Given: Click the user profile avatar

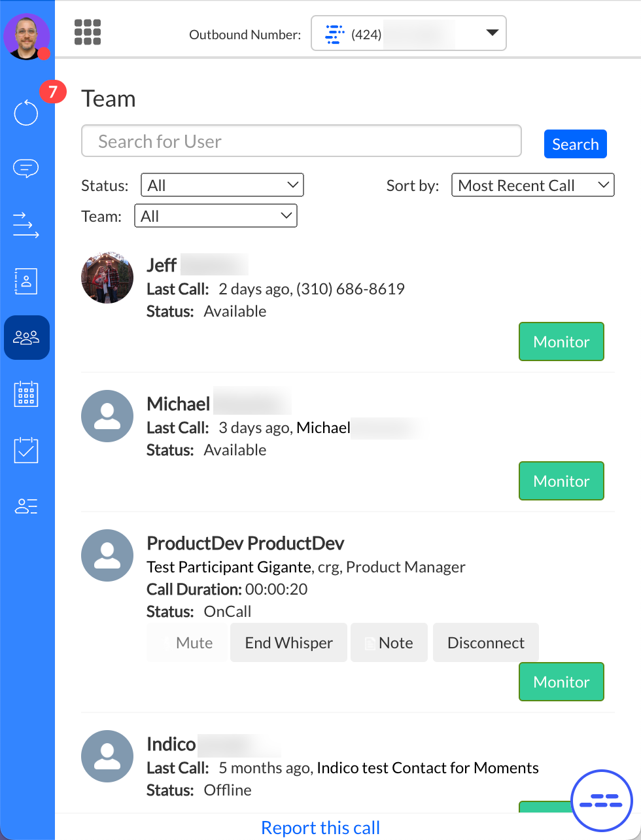Looking at the screenshot, I should click(x=27, y=37).
